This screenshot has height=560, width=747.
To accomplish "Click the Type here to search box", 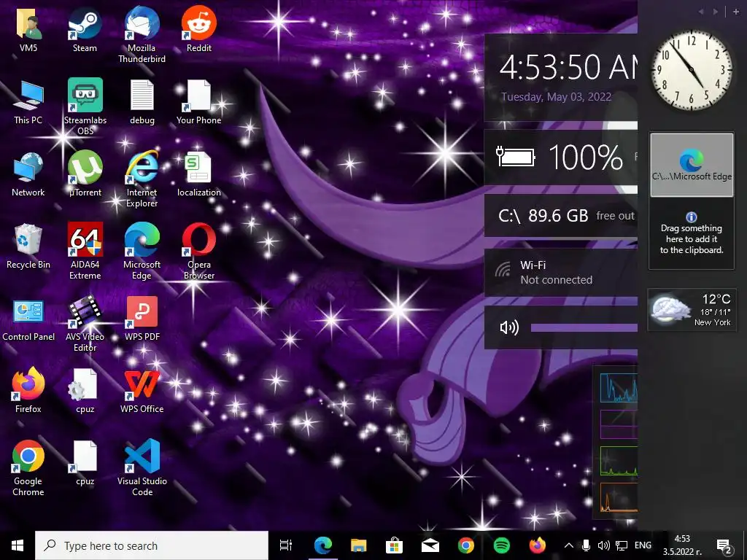I will pos(152,545).
